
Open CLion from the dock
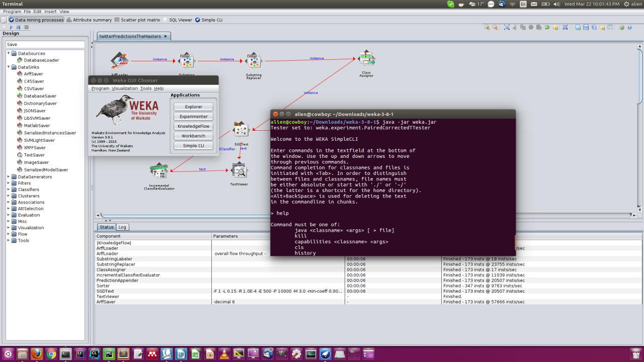94,354
